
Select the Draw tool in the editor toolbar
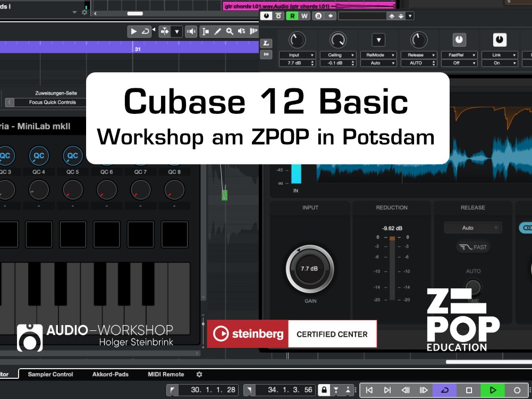[x=218, y=31]
